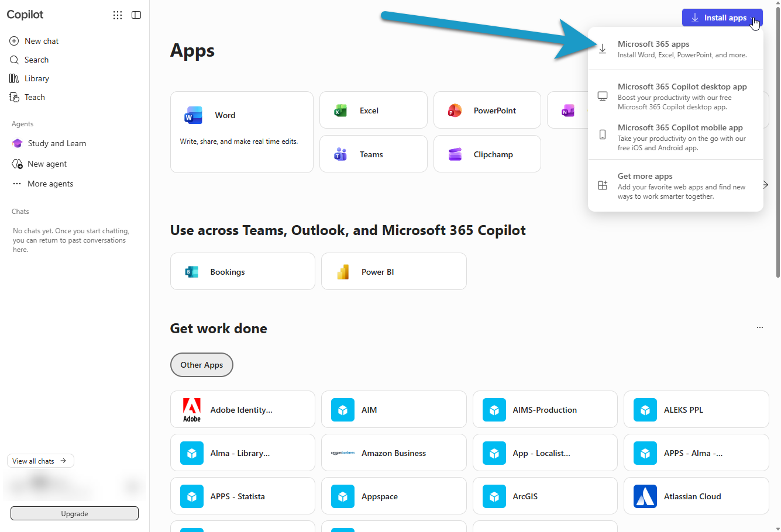Click the Word app icon
781x532 pixels.
193,115
